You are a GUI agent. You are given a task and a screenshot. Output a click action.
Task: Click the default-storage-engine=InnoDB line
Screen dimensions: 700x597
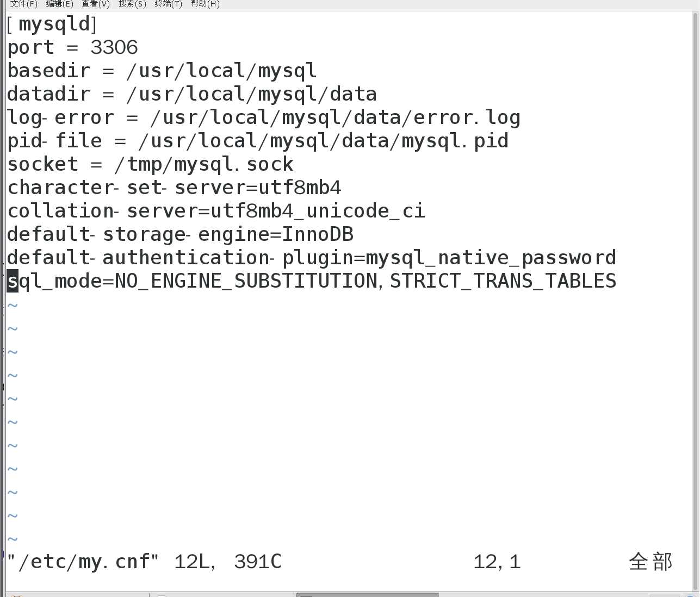pyautogui.click(x=179, y=234)
